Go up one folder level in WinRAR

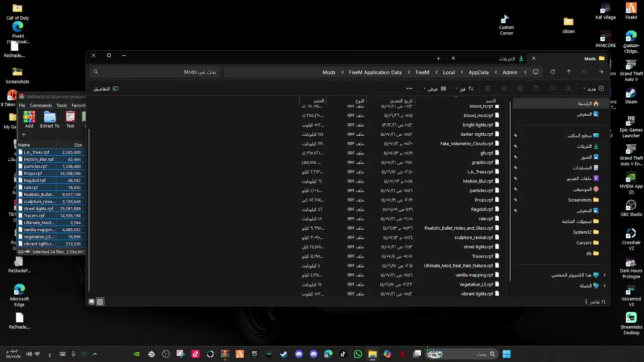coord(23,135)
